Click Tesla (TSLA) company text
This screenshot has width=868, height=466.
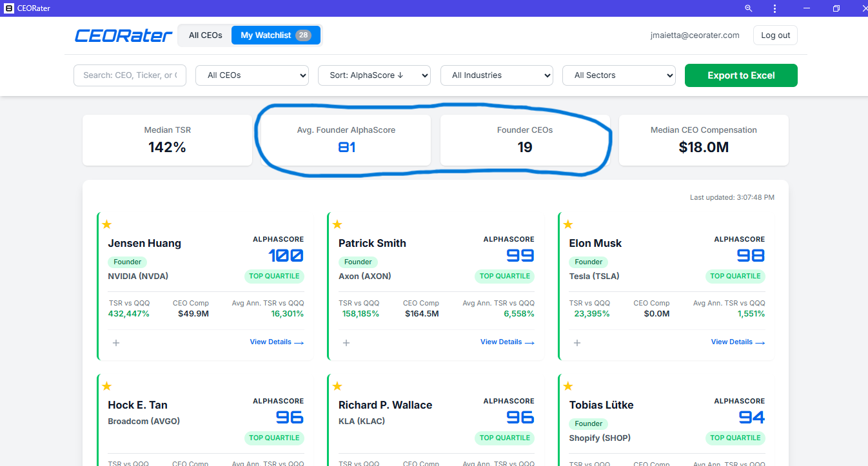click(x=594, y=276)
